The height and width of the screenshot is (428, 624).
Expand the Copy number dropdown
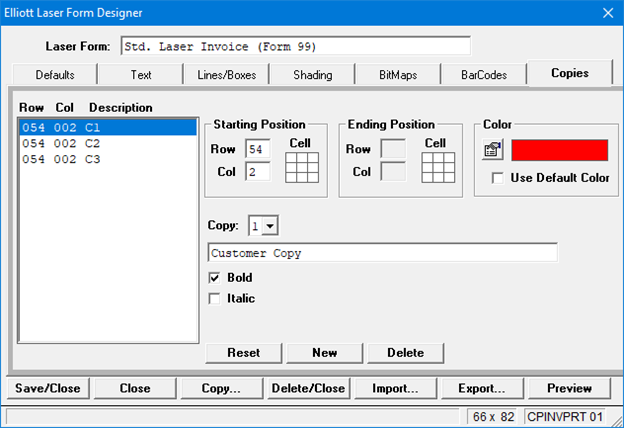coord(269,227)
